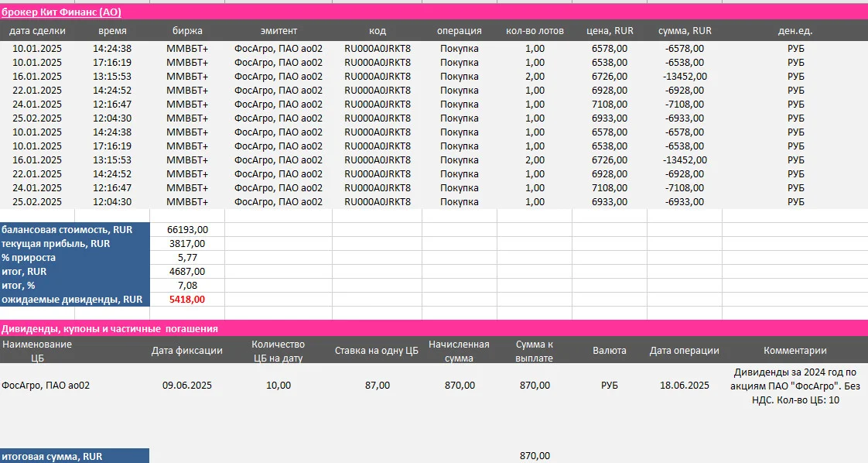Select the 'итог, %' label cell
Image resolution: width=868 pixels, height=463 pixels.
pyautogui.click(x=75, y=285)
